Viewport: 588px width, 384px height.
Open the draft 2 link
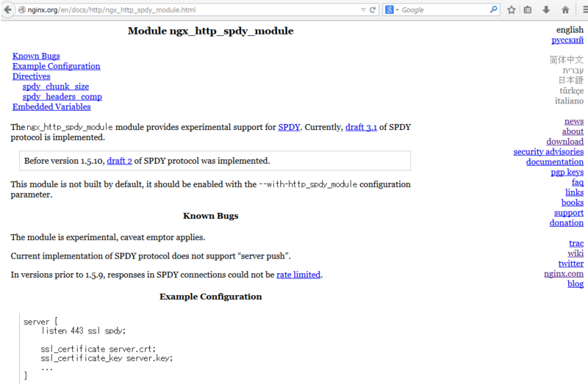click(119, 161)
